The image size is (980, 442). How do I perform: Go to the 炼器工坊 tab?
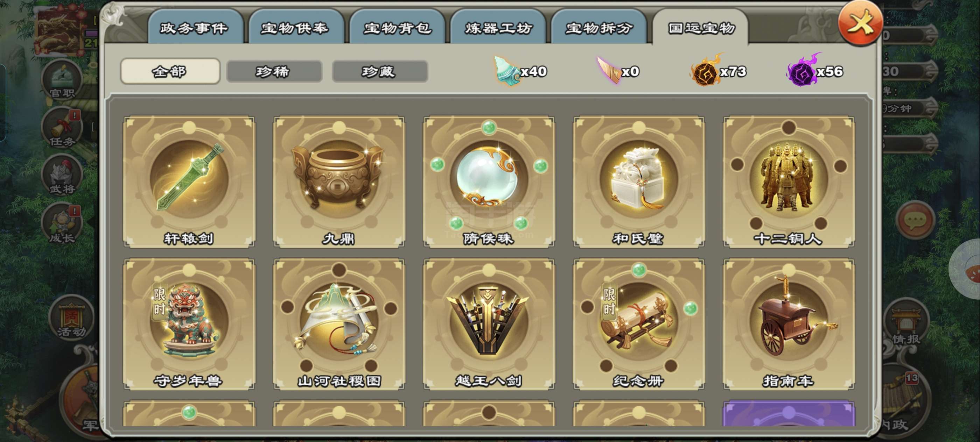[x=498, y=27]
